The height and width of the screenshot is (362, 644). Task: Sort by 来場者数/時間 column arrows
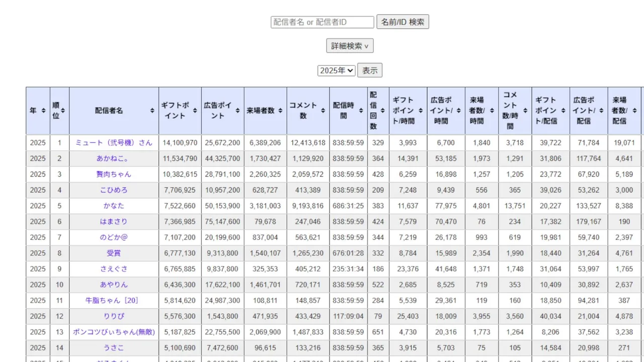[x=492, y=111]
